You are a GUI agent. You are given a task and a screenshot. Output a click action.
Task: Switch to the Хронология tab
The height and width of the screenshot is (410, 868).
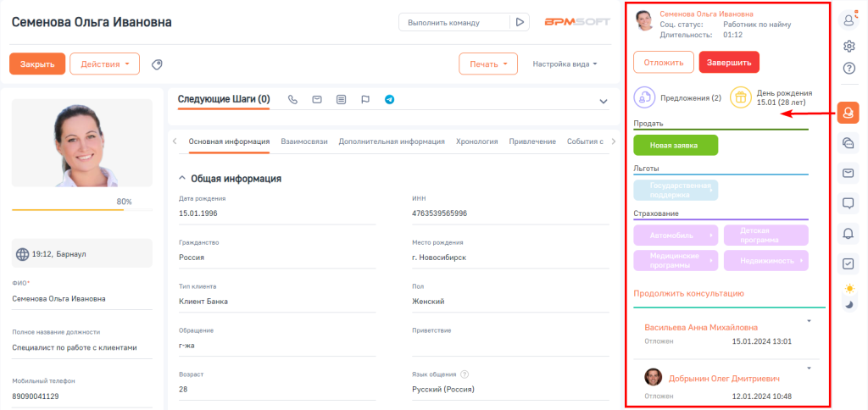pos(476,141)
